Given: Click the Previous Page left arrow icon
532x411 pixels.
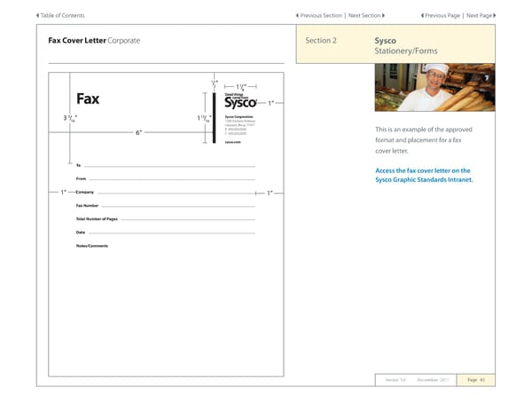Looking at the screenshot, I should (x=421, y=16).
